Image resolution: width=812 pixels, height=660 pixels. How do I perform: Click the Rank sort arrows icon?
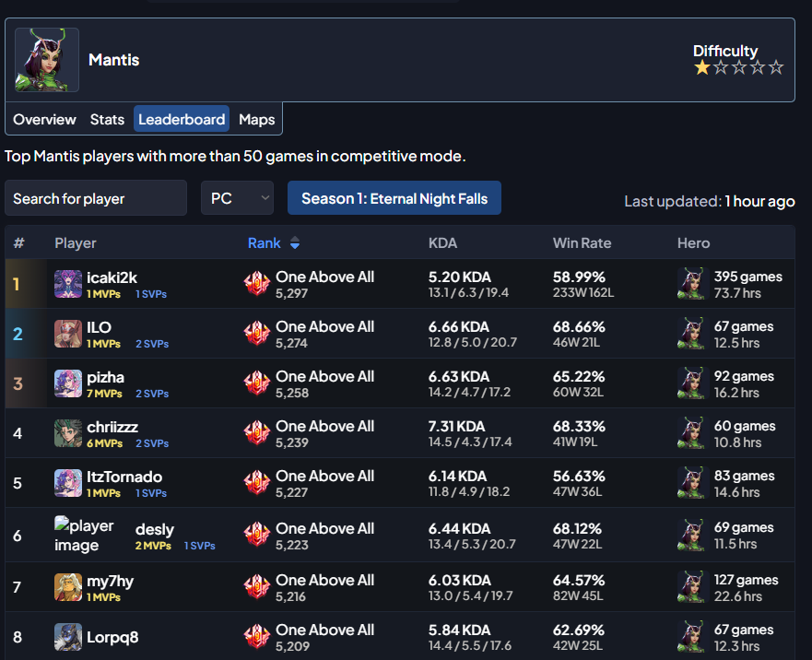click(x=295, y=243)
